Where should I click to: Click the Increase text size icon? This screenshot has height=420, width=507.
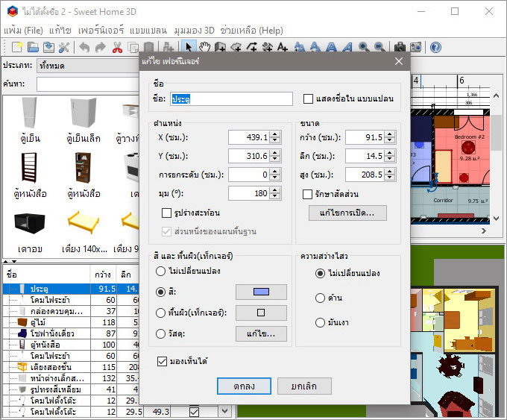tap(300, 47)
